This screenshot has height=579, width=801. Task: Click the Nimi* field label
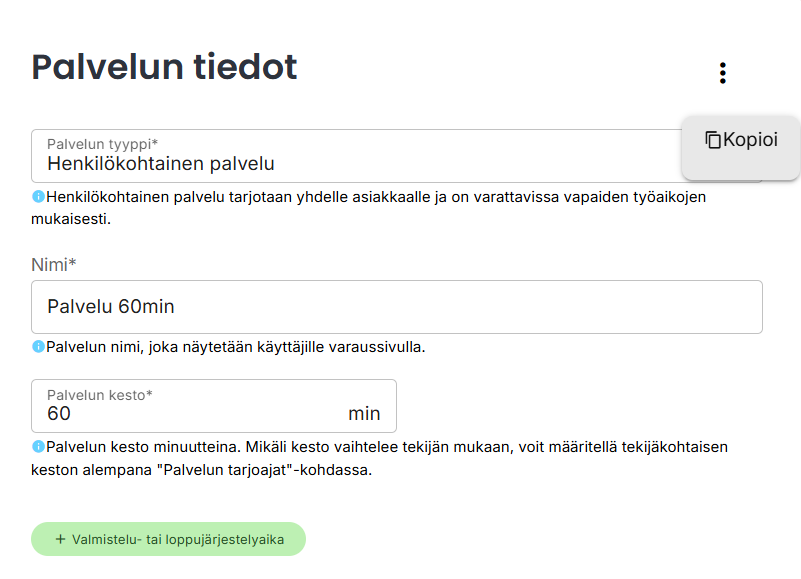54,264
